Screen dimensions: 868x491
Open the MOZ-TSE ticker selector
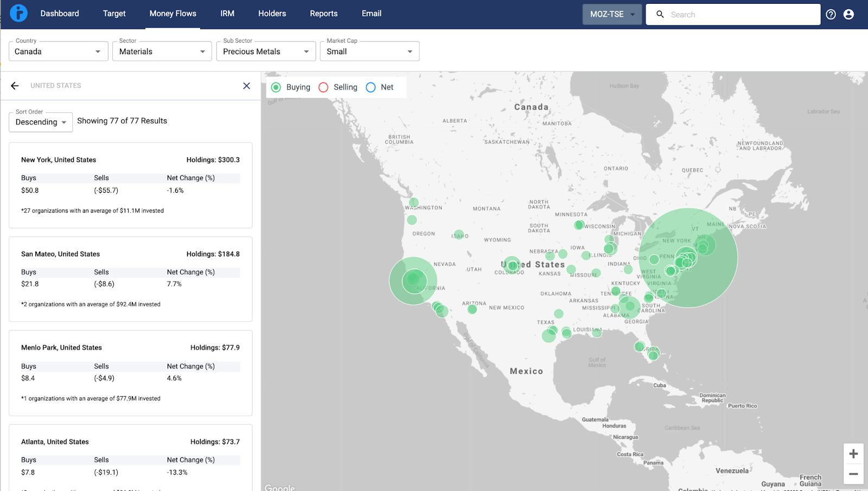[611, 14]
